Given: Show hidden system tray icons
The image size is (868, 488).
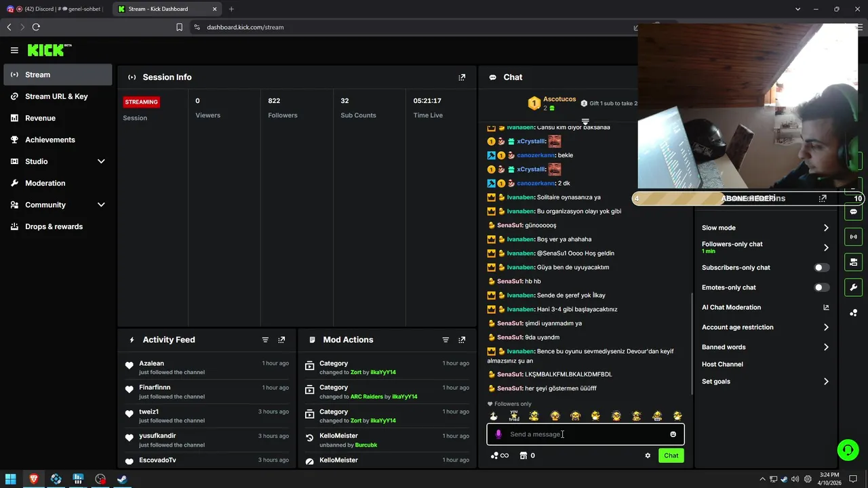Looking at the screenshot, I should pos(762,479).
